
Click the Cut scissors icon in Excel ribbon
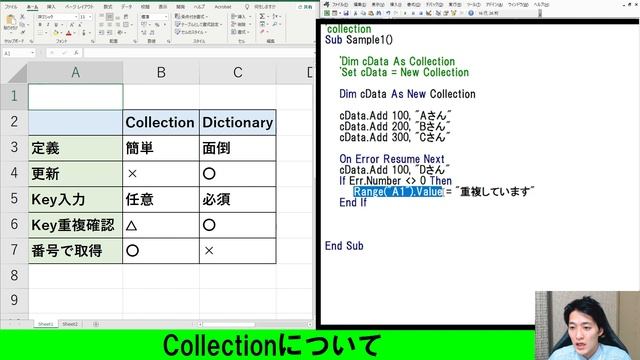point(23,17)
